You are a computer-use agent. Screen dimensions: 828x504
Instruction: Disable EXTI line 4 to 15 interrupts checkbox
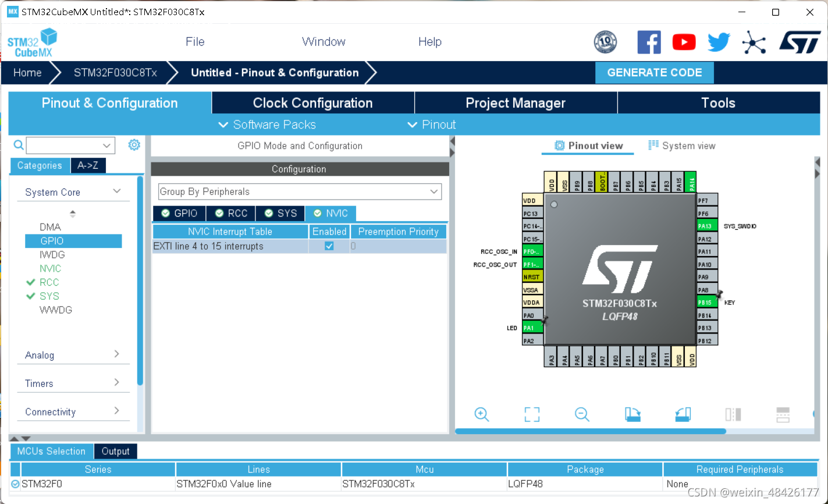pos(329,246)
